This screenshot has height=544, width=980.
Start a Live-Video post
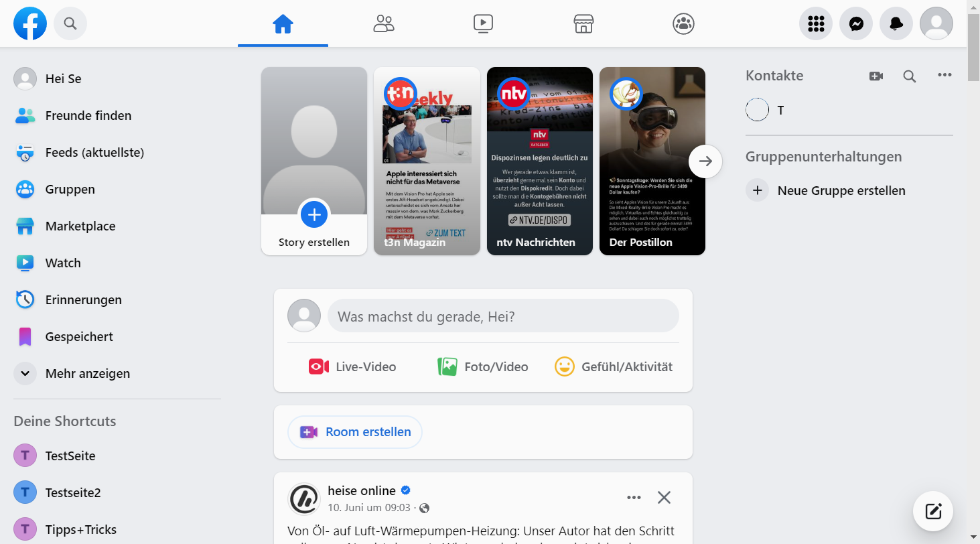[352, 366]
